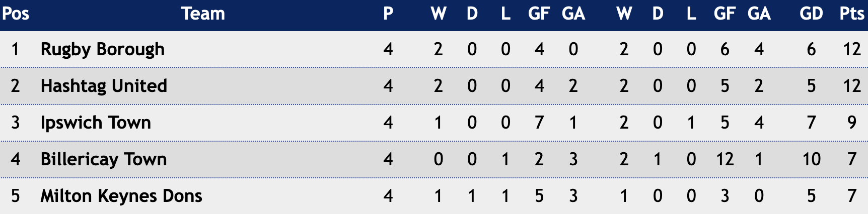Click the Pos column header

click(x=16, y=14)
